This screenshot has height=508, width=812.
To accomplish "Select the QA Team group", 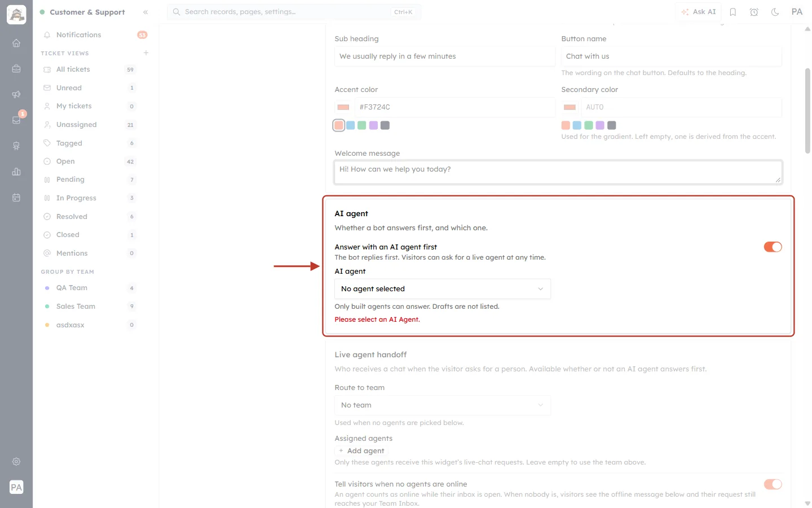I will click(x=90, y=288).
